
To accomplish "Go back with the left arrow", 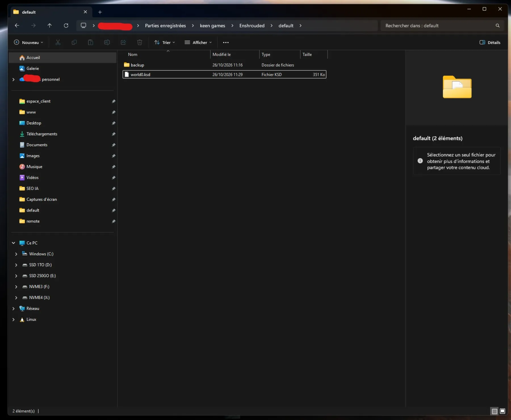I will coord(17,26).
